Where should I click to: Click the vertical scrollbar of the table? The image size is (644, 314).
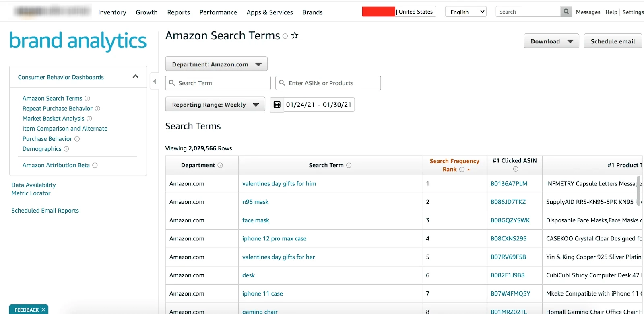pos(639,191)
